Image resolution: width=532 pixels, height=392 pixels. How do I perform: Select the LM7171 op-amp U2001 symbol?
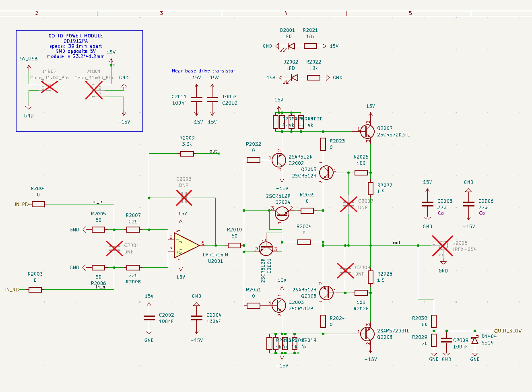(x=185, y=245)
